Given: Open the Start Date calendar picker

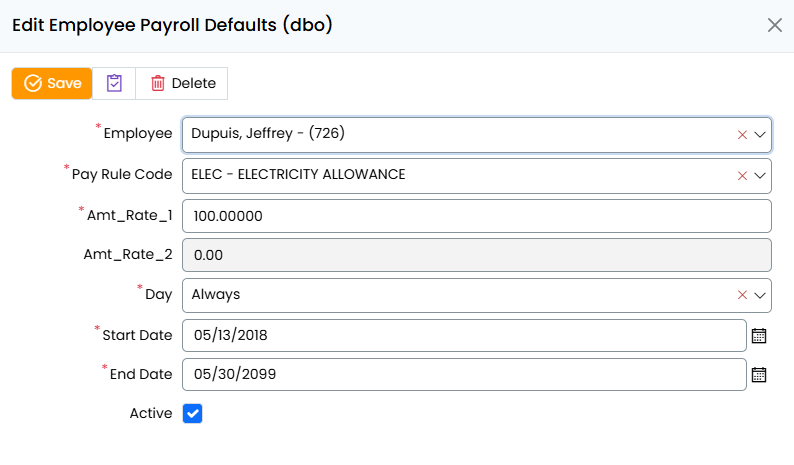Looking at the screenshot, I should tap(759, 335).
